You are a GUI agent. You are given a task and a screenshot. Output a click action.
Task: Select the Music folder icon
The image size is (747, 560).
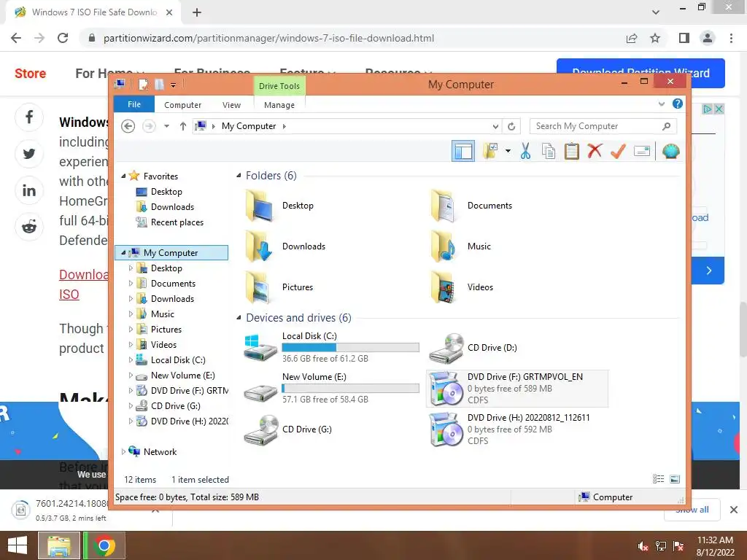(444, 246)
